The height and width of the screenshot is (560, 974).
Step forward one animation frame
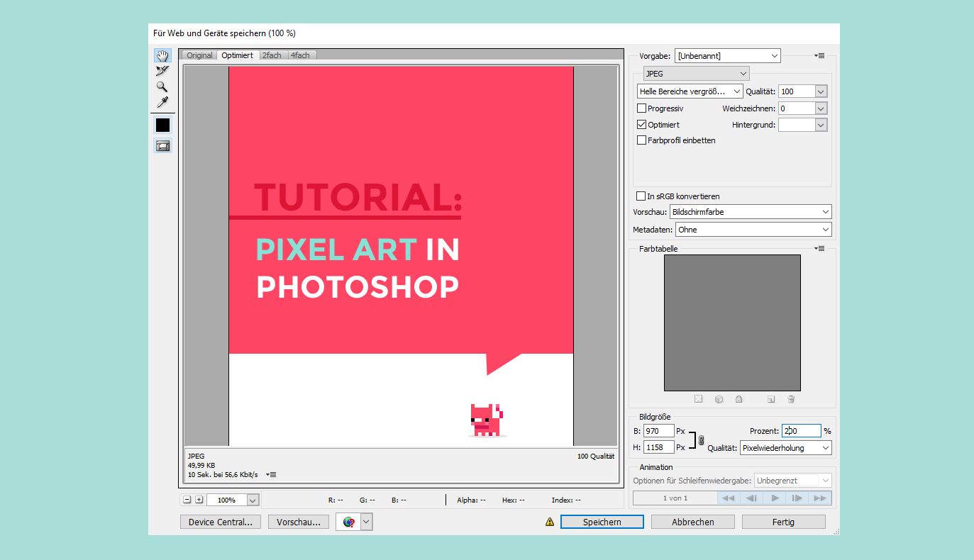(x=797, y=498)
